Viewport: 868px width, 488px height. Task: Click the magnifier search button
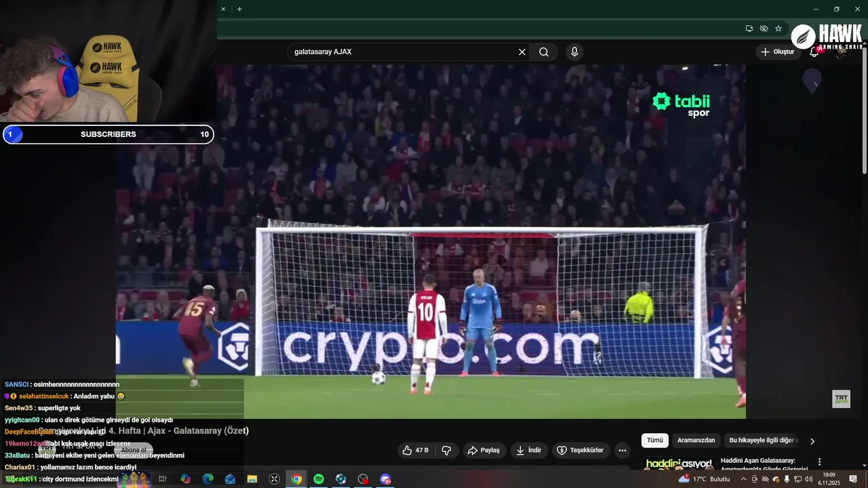(544, 52)
